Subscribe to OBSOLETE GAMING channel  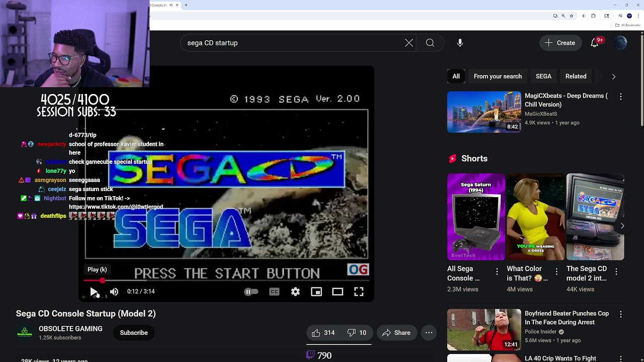[134, 333]
